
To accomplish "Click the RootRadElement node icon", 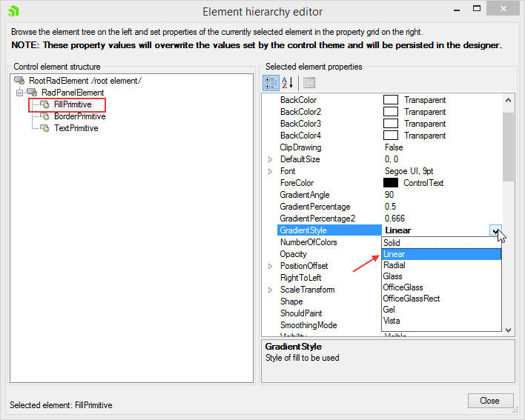I will [20, 81].
